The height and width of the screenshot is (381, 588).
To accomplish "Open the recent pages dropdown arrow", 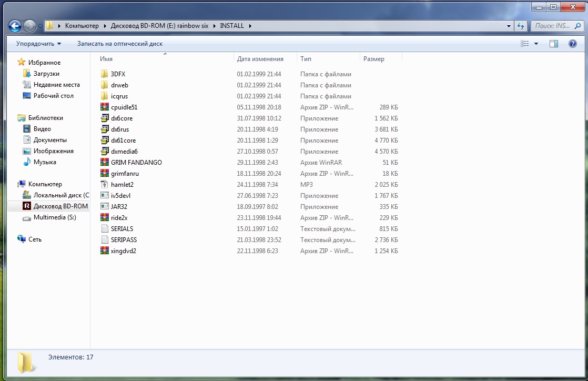I will point(40,26).
